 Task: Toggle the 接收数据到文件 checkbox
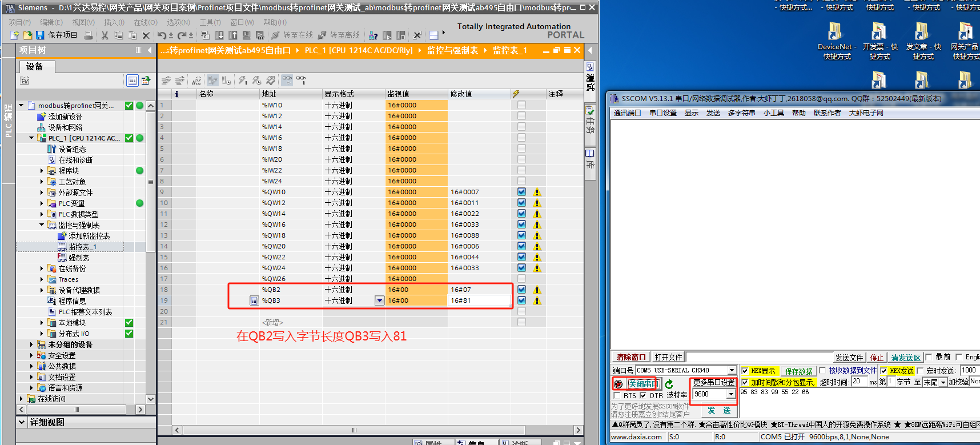822,371
